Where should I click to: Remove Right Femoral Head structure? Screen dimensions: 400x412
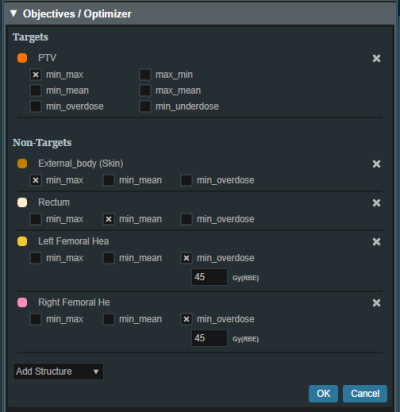(376, 303)
